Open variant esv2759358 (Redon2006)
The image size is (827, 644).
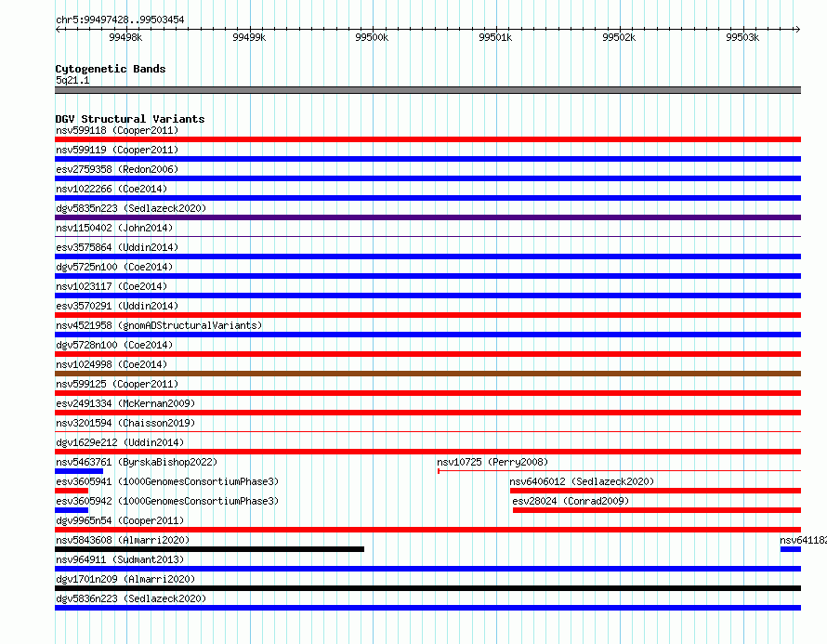tap(117, 169)
